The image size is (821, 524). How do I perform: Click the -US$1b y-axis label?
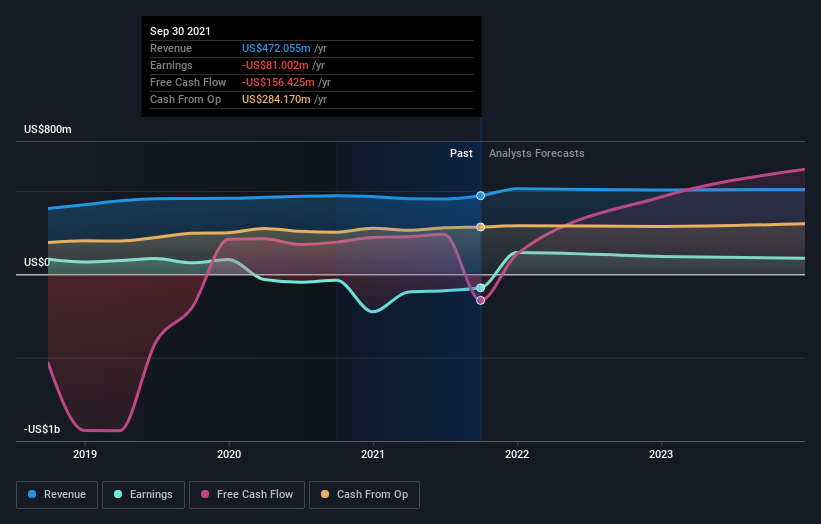[42, 429]
